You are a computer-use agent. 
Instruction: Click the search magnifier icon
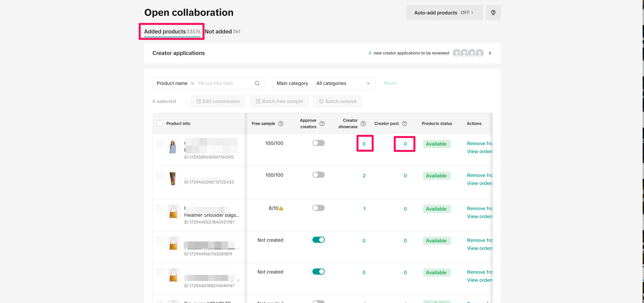pyautogui.click(x=257, y=83)
